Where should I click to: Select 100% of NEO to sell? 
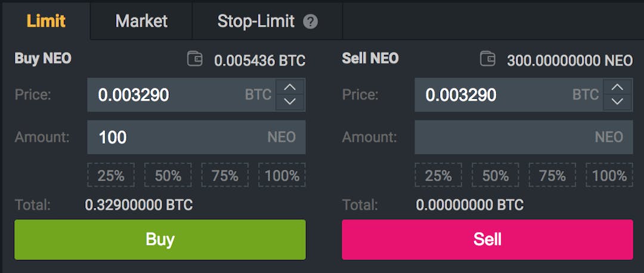609,175
